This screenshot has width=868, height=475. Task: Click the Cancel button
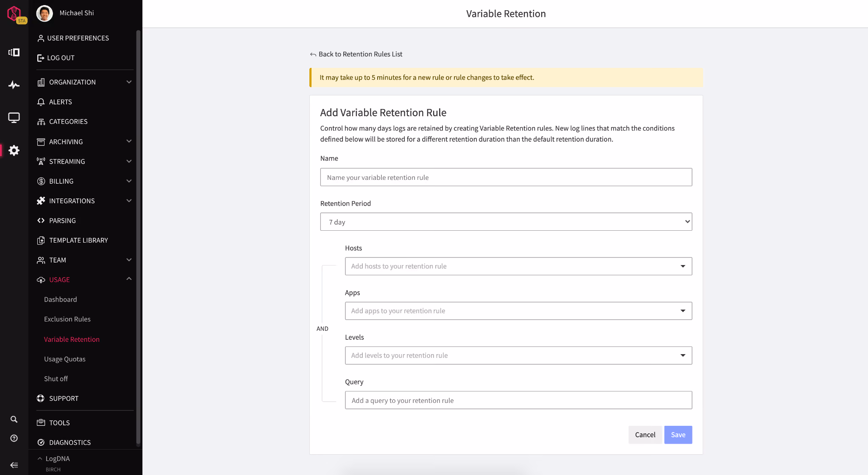click(x=645, y=435)
